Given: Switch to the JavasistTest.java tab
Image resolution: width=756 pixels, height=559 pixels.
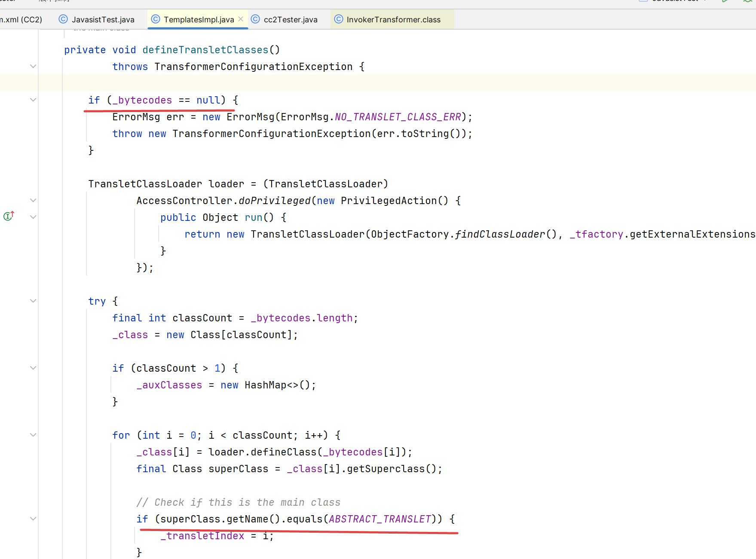Looking at the screenshot, I should (x=103, y=20).
